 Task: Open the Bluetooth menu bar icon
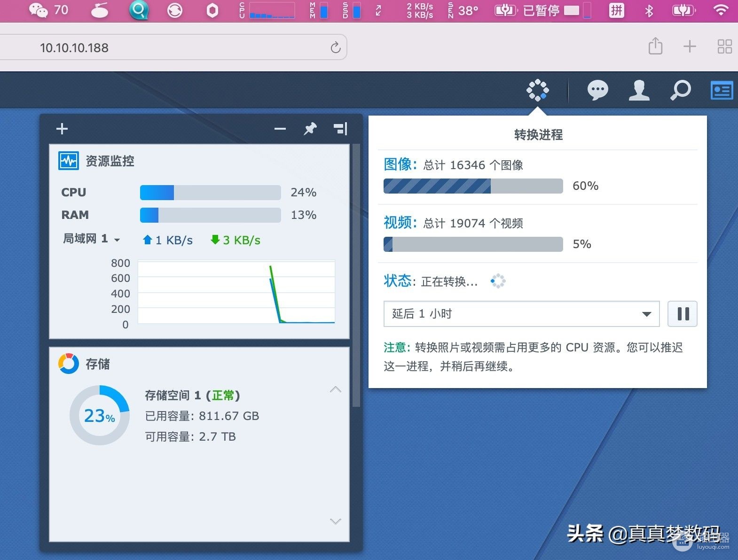[649, 10]
